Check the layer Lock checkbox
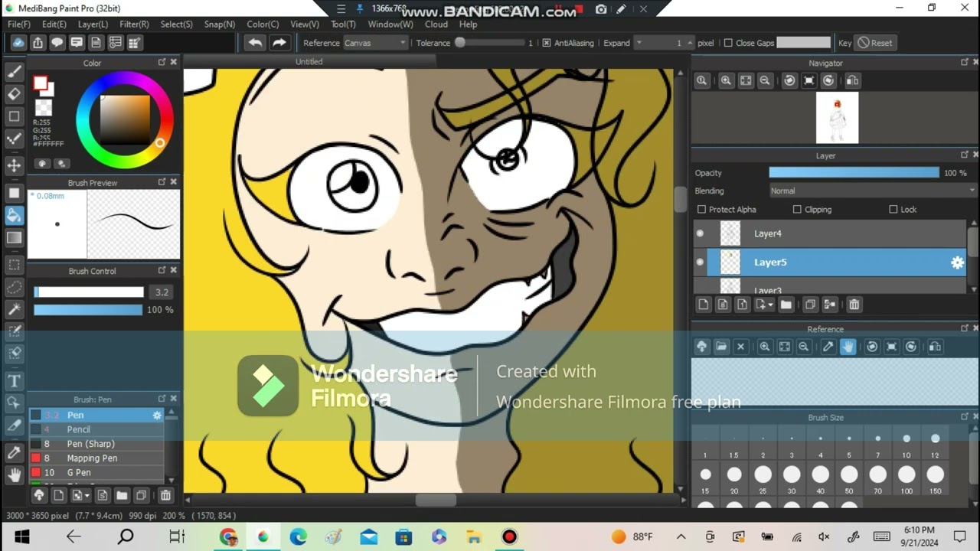The width and height of the screenshot is (980, 551). [893, 210]
